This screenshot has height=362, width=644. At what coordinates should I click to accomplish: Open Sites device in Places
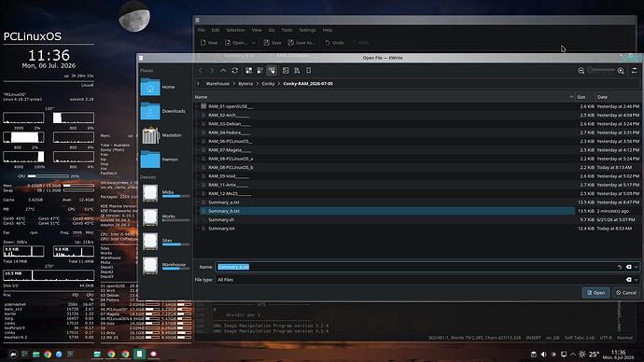pos(164,242)
